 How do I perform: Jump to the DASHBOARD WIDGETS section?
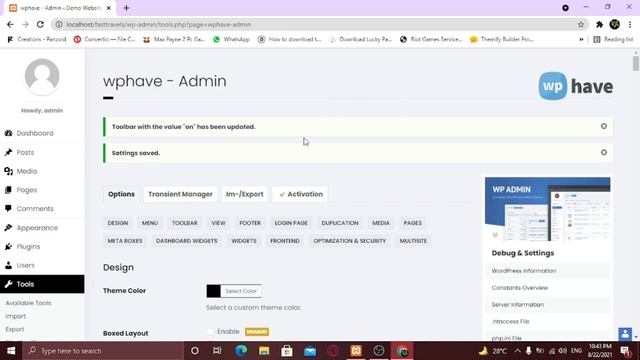click(x=187, y=241)
